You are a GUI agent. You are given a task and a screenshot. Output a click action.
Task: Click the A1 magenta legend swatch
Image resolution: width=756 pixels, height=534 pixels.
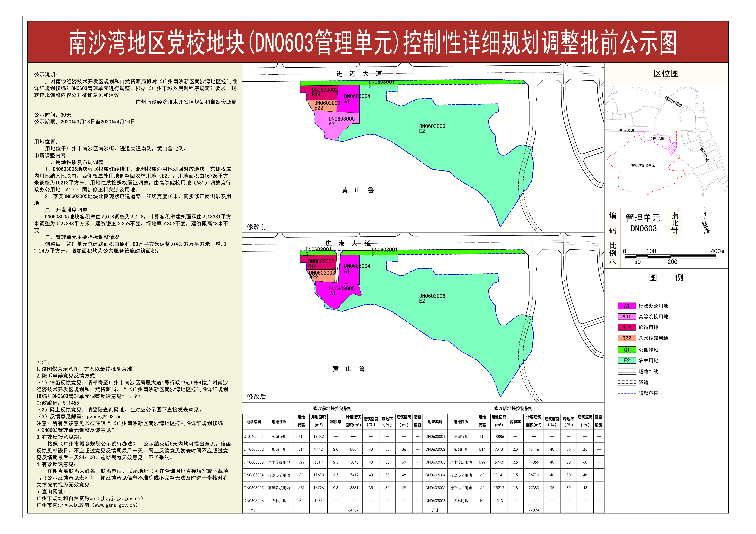627,306
